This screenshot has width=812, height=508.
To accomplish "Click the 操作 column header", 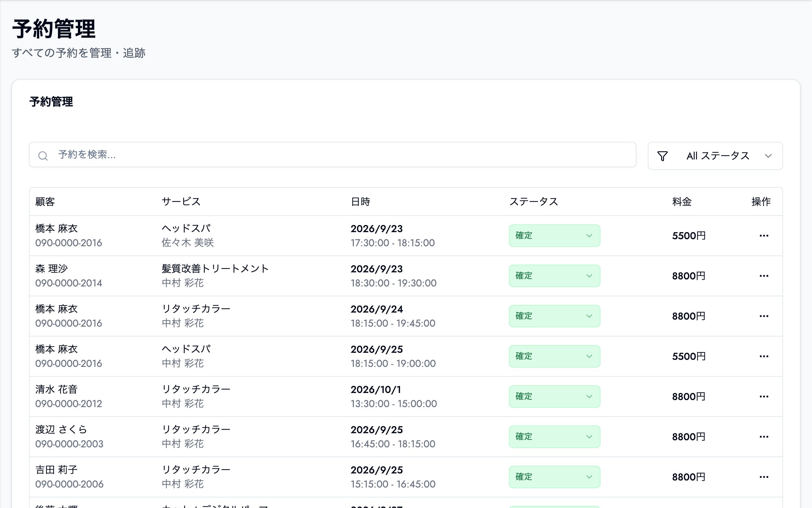I will pyautogui.click(x=761, y=202).
